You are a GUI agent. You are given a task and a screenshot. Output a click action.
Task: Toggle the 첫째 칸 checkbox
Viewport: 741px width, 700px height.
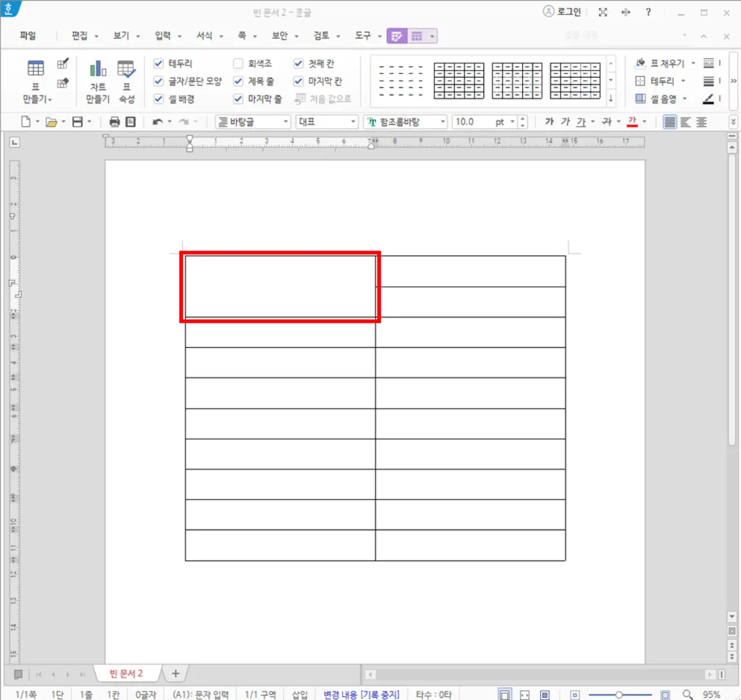(298, 64)
